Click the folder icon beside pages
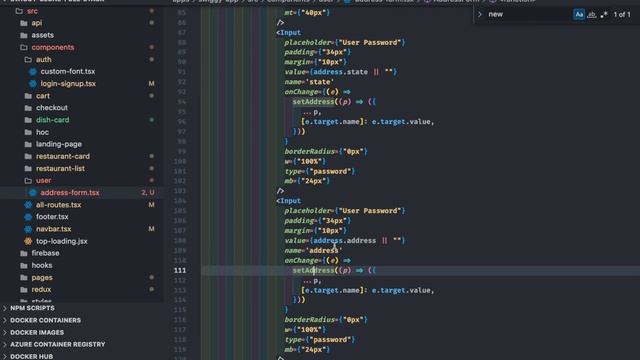640x360 pixels. 24,278
